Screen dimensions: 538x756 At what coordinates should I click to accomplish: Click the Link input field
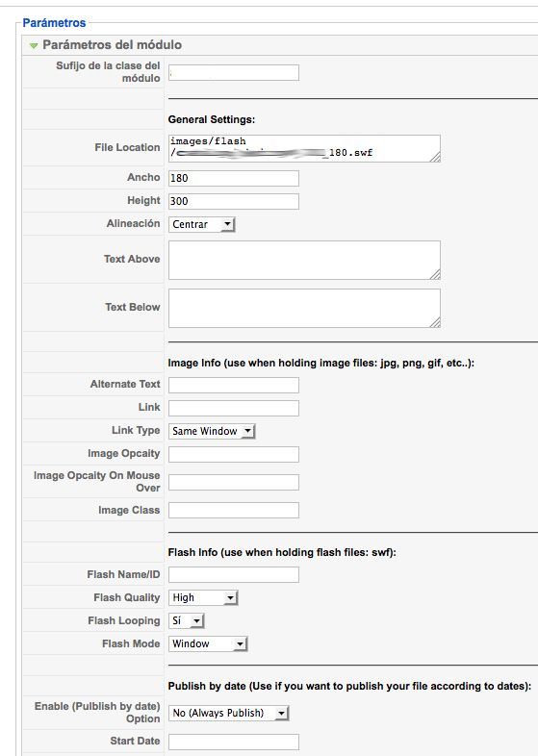point(234,408)
